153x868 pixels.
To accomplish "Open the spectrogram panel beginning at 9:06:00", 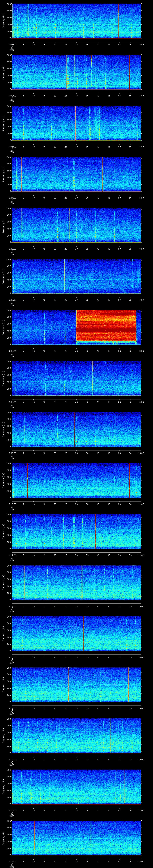I will pos(77,276).
